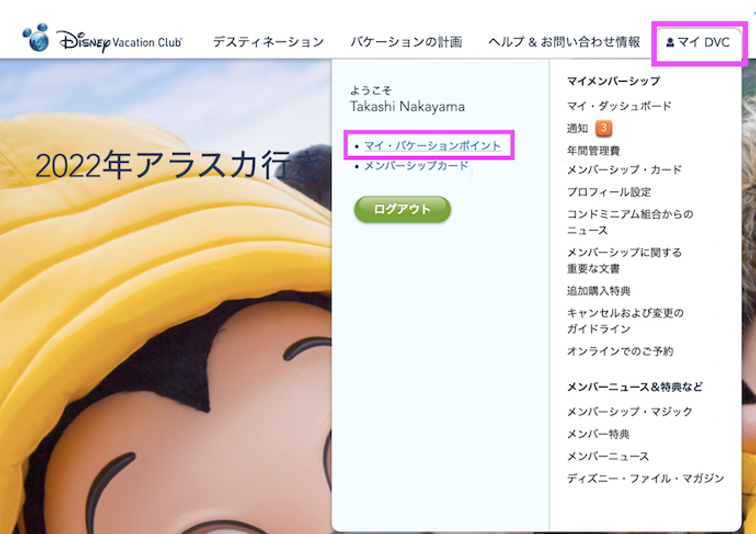Open マイ・ダッシュボード

coord(619,106)
